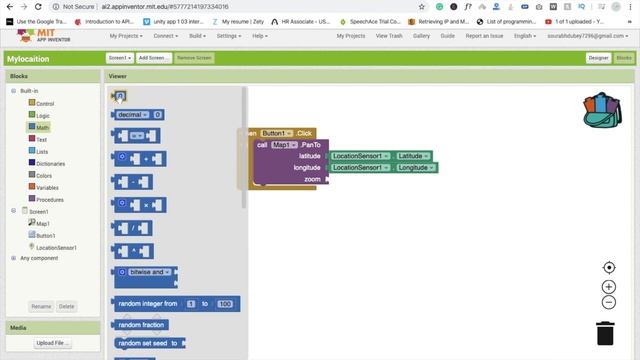
Task: Open the Longitude property dropdown
Action: coord(416,168)
